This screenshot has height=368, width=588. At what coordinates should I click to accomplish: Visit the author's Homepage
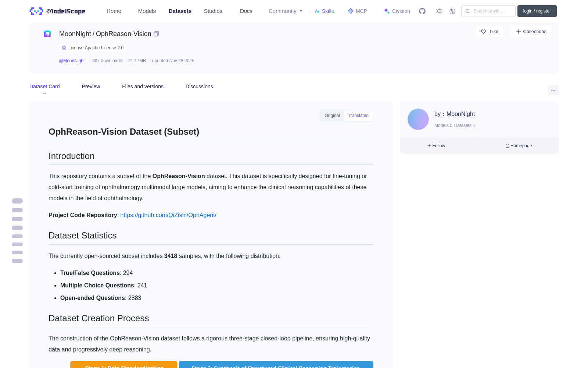pos(519,146)
